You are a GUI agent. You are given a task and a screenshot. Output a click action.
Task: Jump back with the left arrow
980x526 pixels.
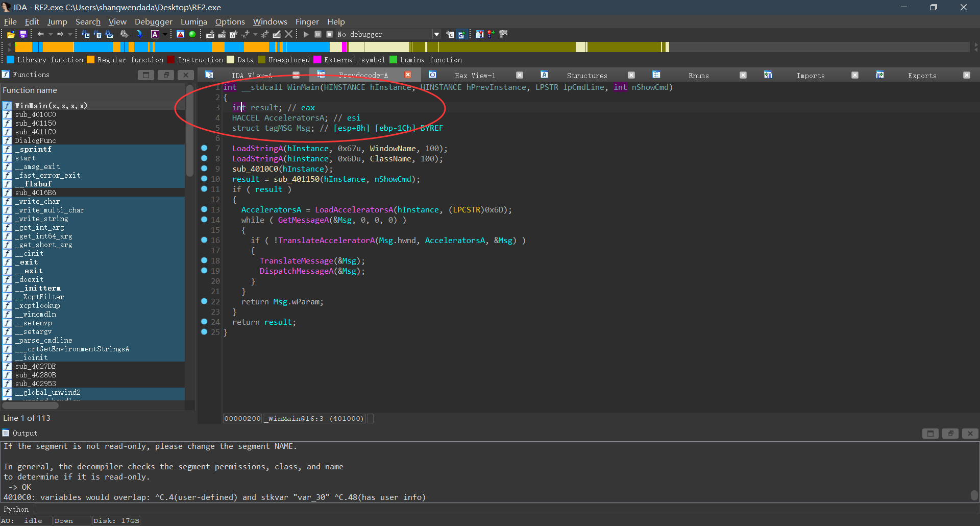tap(40, 34)
